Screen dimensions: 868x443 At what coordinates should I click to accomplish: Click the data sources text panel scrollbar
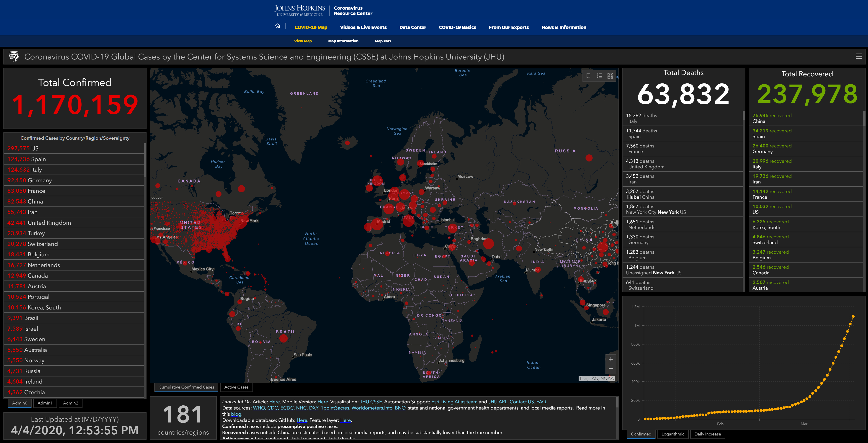617,402
